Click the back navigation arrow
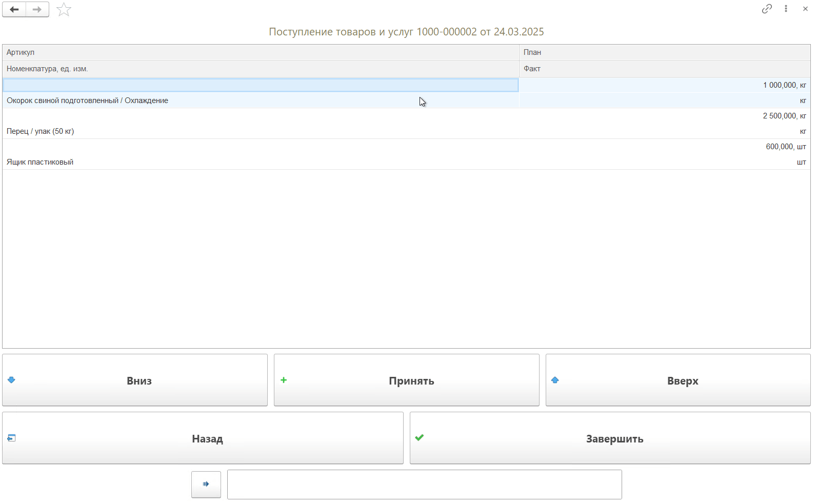The height and width of the screenshot is (504, 817). coord(14,9)
